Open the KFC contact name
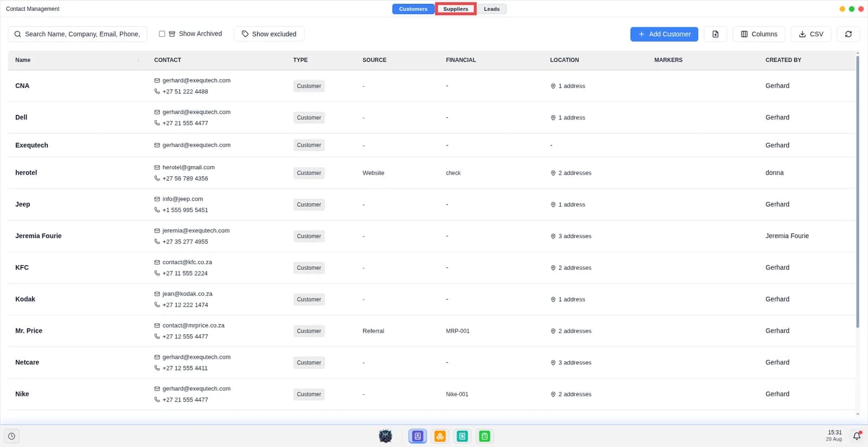The height and width of the screenshot is (447, 868). click(22, 267)
